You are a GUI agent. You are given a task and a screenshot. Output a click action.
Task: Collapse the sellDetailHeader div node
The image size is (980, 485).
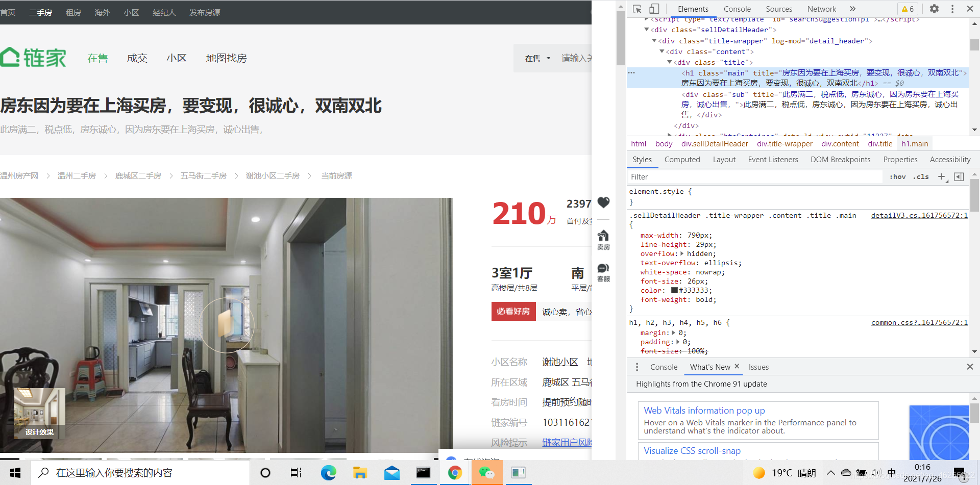(647, 30)
